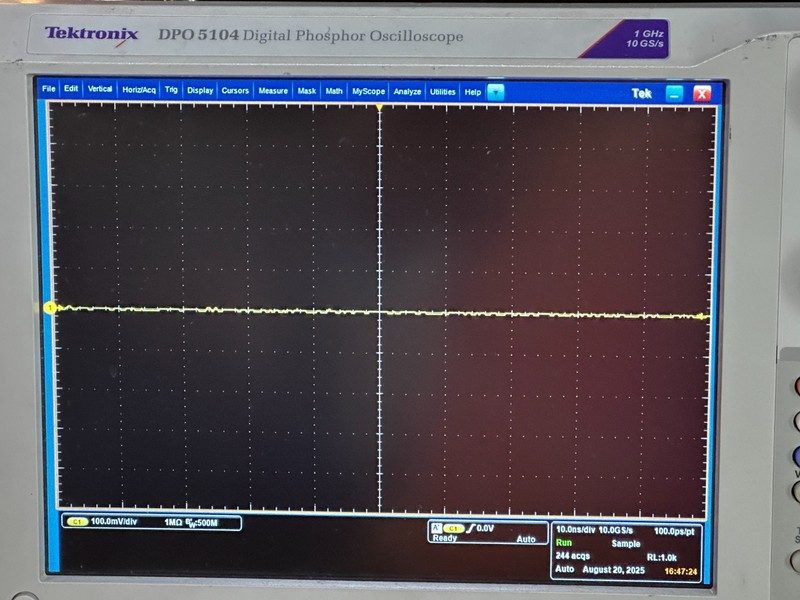The width and height of the screenshot is (800, 600).
Task: Click the A trigger badge in trigger readout
Action: [436, 528]
